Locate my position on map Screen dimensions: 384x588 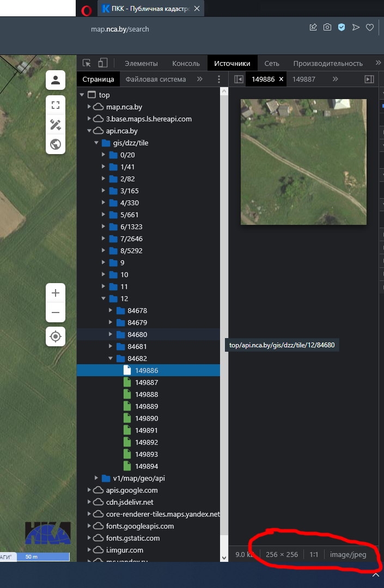[x=55, y=336]
